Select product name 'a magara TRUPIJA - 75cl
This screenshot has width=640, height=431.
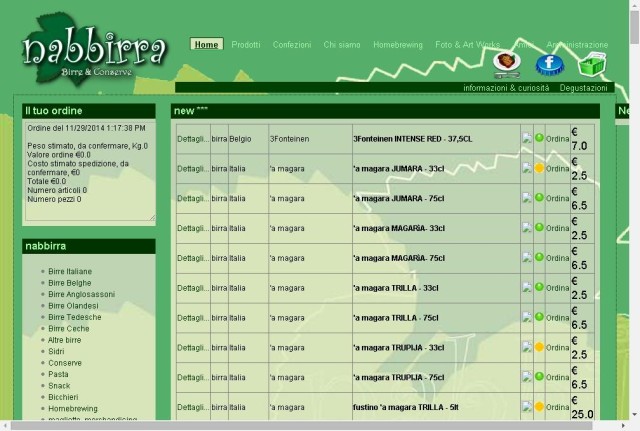[398, 378]
